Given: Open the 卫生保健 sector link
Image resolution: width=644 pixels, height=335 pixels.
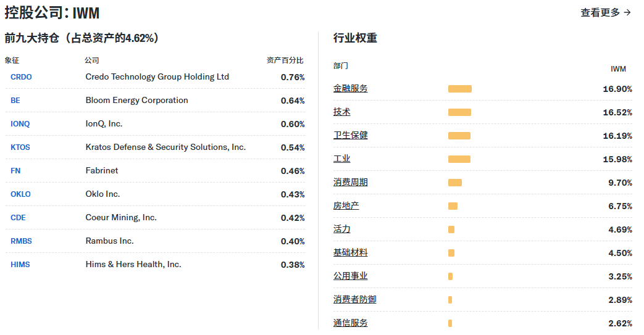Looking at the screenshot, I should 350,136.
